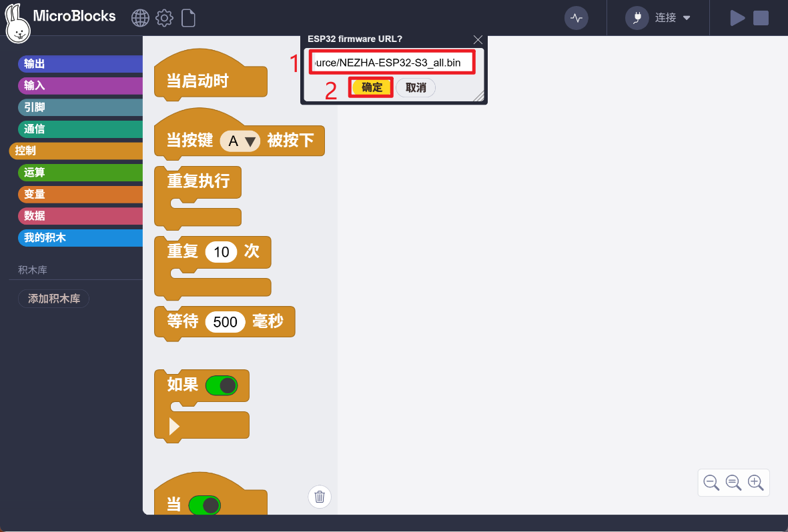788x532 pixels.
Task: Zoom out with first magnifier icon
Action: (711, 483)
